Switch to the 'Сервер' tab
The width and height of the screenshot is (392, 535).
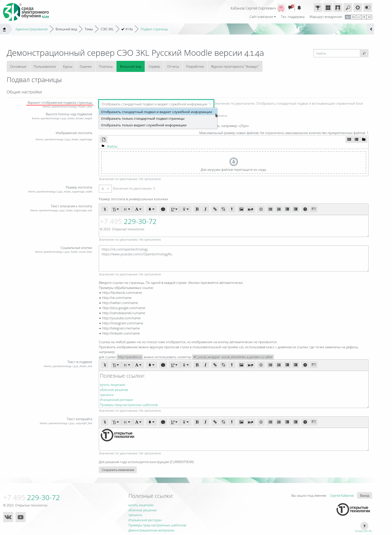[x=154, y=67]
